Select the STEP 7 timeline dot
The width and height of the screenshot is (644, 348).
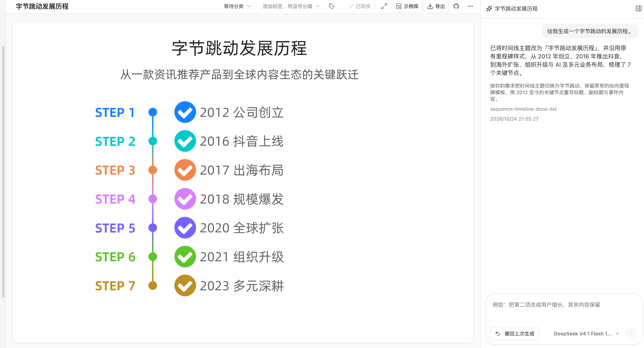pyautogui.click(x=153, y=286)
